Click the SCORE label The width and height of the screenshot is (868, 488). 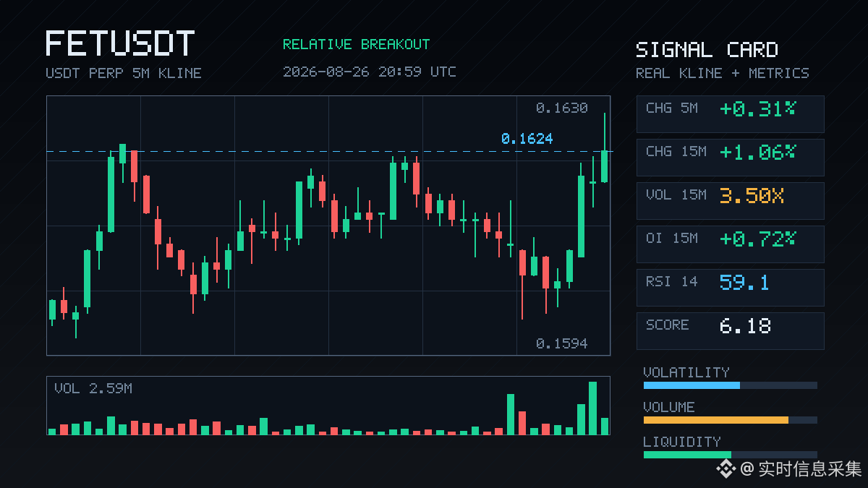click(668, 325)
